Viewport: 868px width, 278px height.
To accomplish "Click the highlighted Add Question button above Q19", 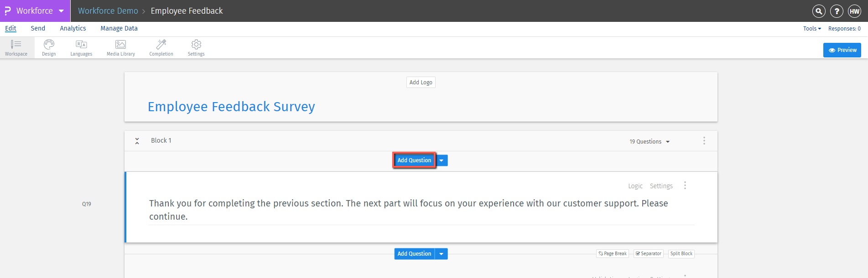I will pyautogui.click(x=414, y=160).
